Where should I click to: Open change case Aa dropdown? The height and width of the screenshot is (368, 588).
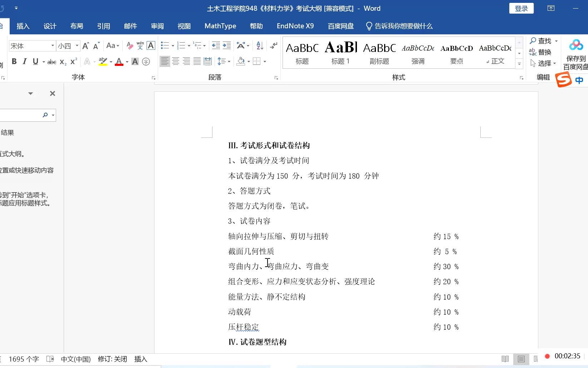tap(113, 46)
